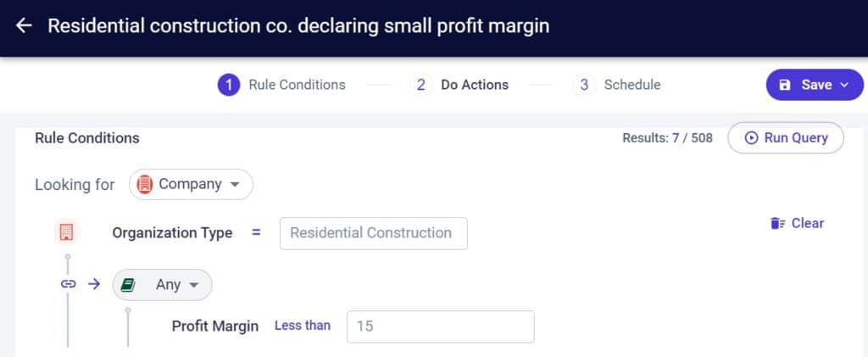Click the chain link relation icon
The image size is (868, 357).
(x=68, y=284)
